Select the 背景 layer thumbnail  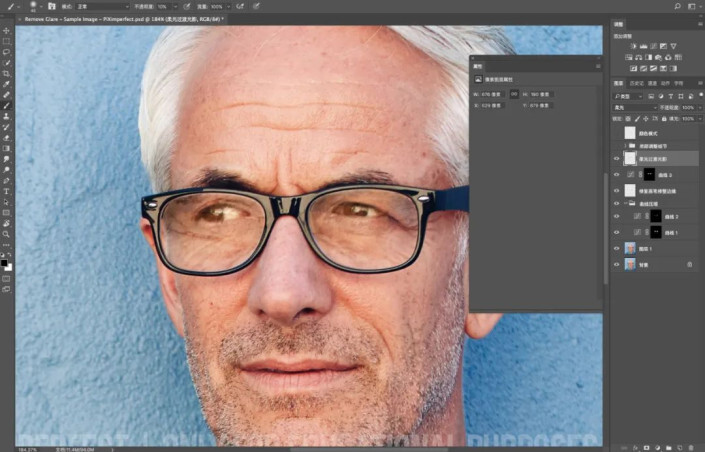[x=630, y=264]
